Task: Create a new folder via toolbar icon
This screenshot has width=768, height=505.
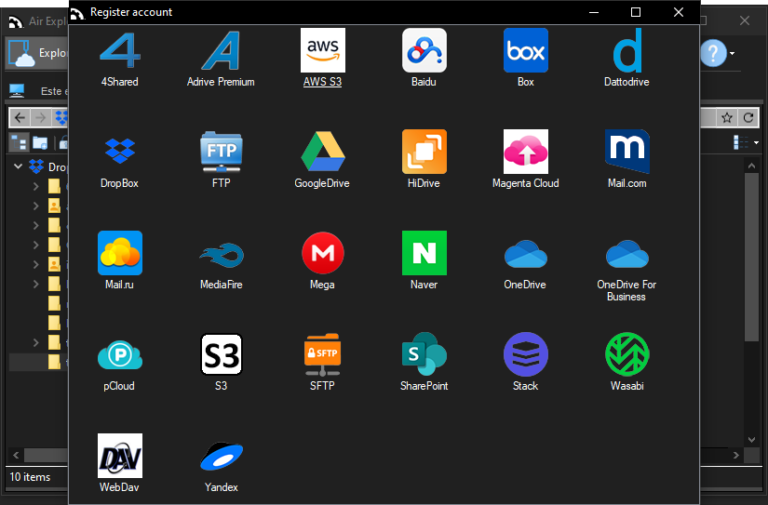Action: click(40, 143)
